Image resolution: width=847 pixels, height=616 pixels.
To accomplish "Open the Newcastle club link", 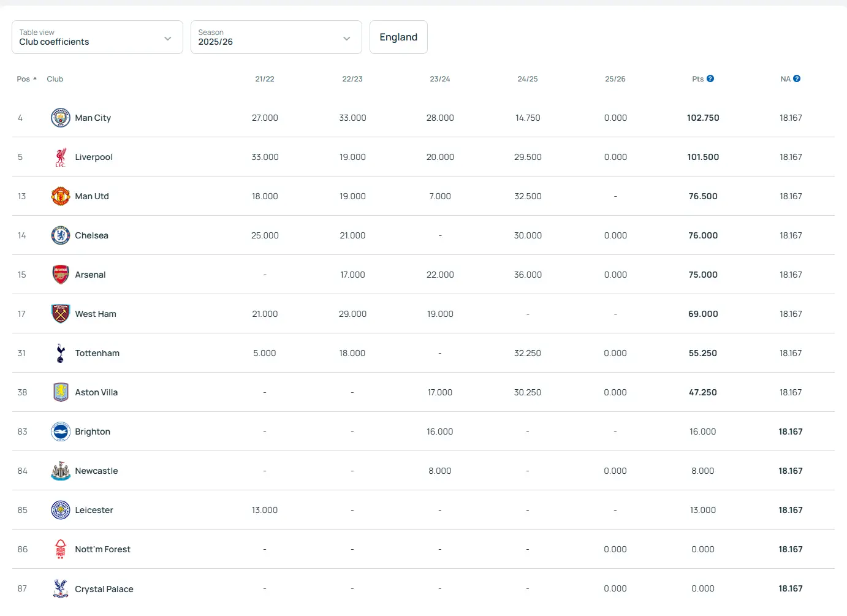I will 96,471.
